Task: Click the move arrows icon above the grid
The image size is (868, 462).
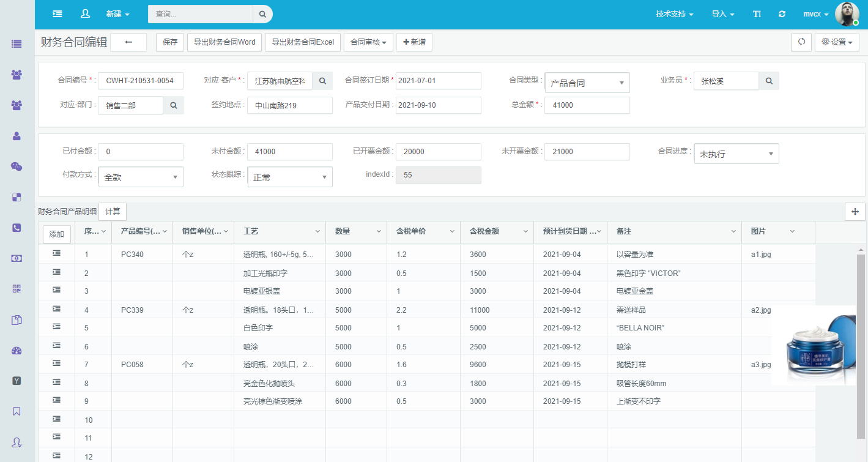Action: (x=855, y=211)
